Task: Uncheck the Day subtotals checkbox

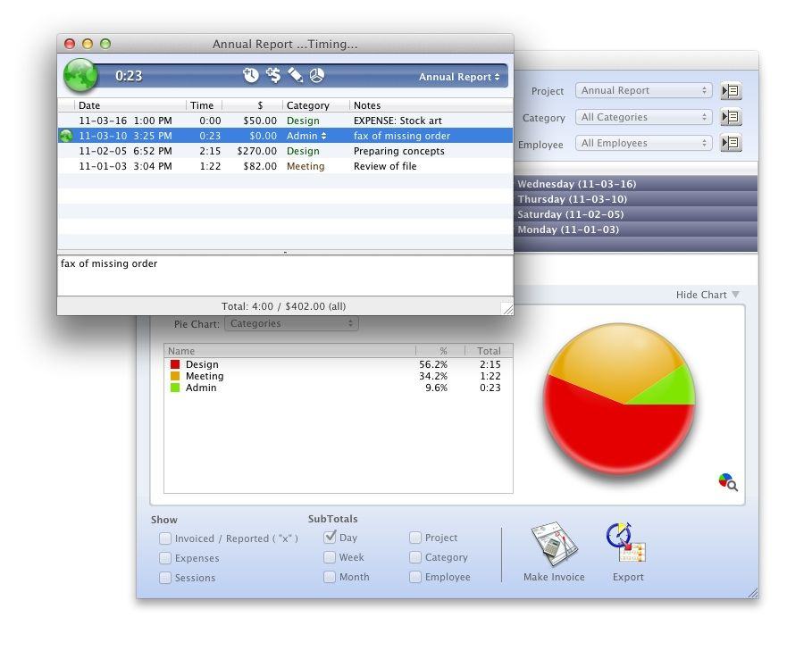Action: pyautogui.click(x=331, y=538)
